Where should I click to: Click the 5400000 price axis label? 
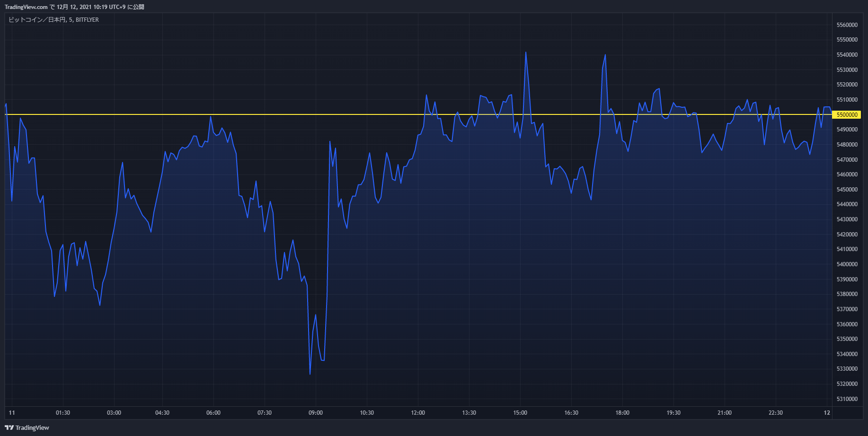(x=847, y=264)
